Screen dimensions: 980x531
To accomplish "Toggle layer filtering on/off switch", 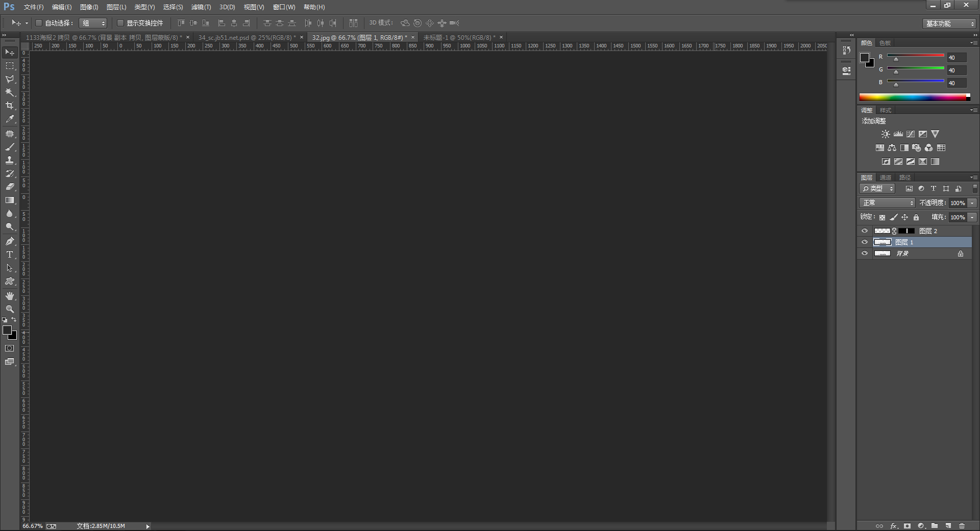I will click(x=975, y=189).
